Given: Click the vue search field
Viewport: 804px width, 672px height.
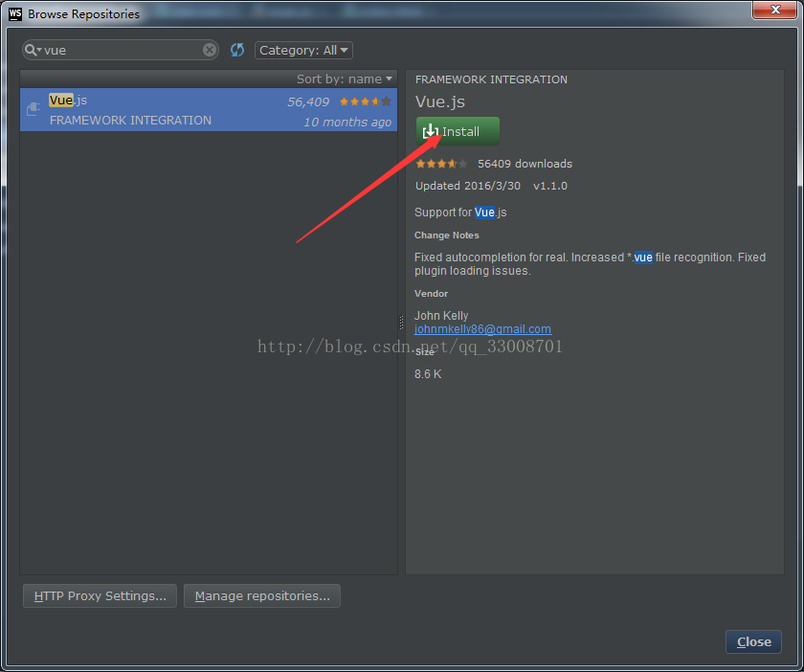Looking at the screenshot, I should tap(121, 50).
